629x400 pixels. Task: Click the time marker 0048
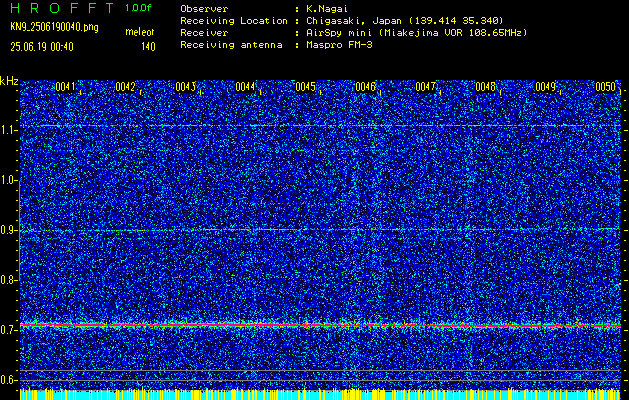(x=485, y=87)
